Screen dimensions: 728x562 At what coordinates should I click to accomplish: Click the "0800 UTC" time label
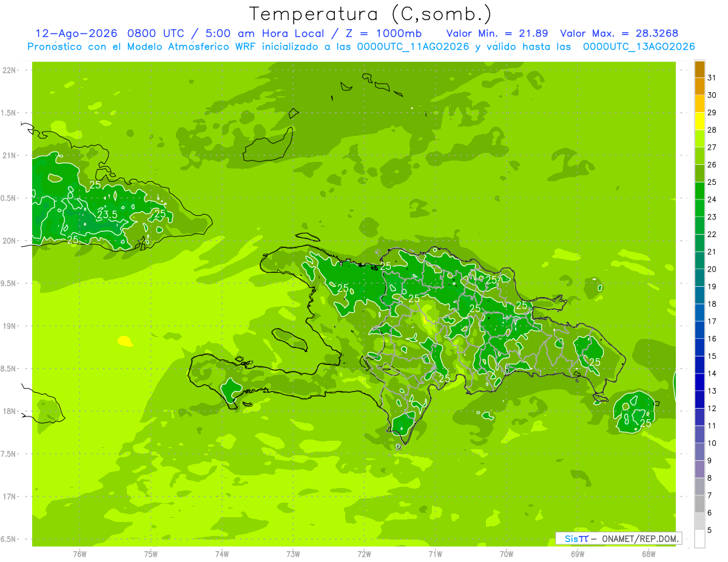point(156,33)
